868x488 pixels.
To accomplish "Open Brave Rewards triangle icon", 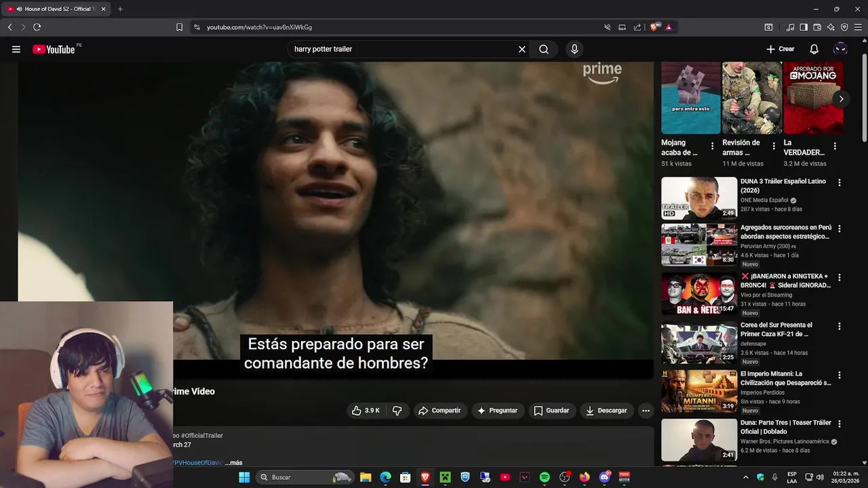I will coord(669,27).
